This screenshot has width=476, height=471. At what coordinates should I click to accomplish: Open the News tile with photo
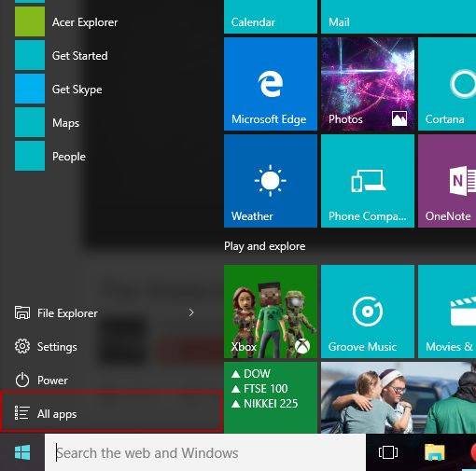(399, 397)
